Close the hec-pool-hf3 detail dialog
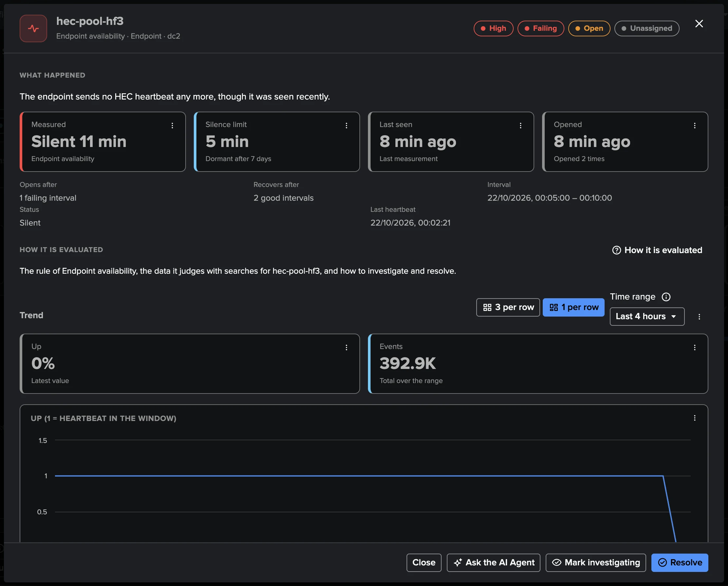This screenshot has width=728, height=586. click(699, 24)
